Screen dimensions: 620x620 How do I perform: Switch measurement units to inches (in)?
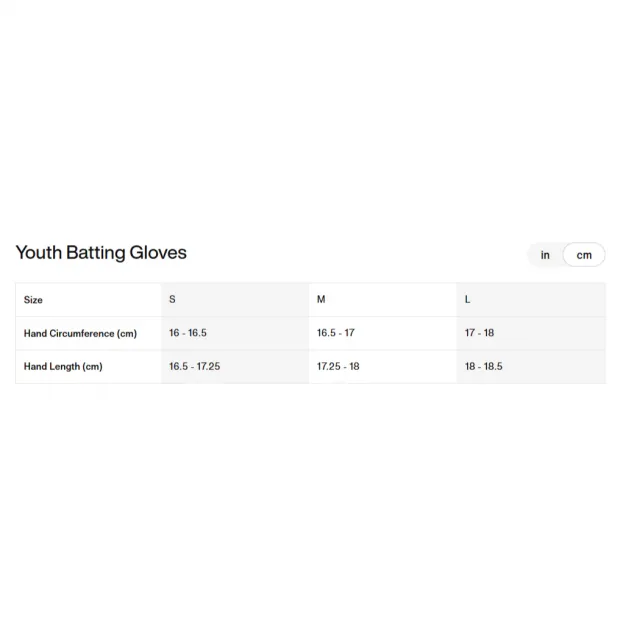click(x=545, y=255)
